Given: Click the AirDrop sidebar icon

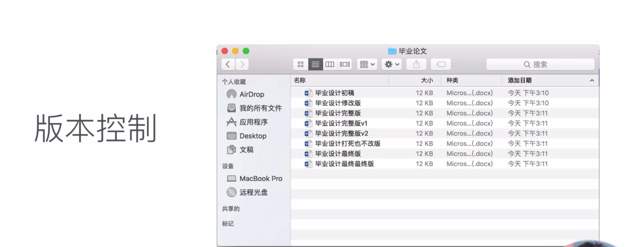Looking at the screenshot, I should 231,94.
